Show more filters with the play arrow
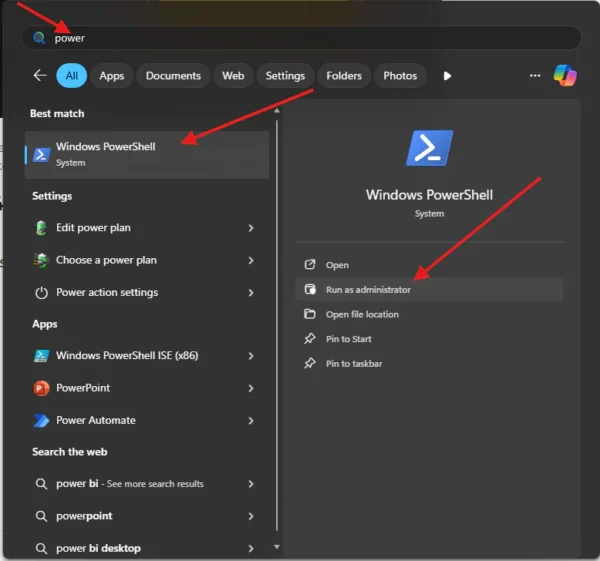The width and height of the screenshot is (600, 561). [447, 76]
